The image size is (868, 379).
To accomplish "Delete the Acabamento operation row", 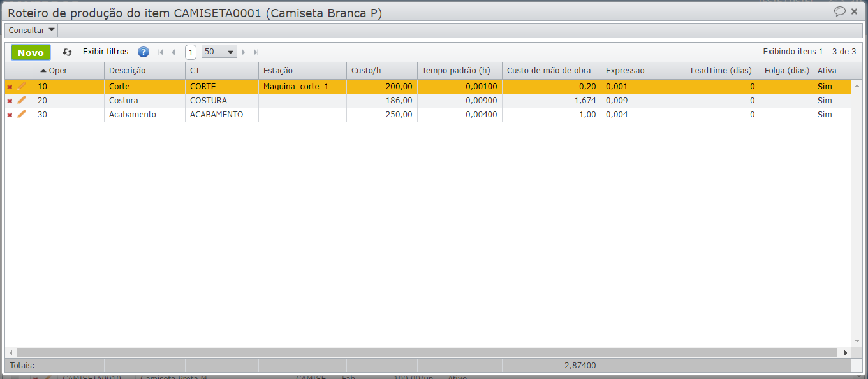I will click(x=10, y=115).
